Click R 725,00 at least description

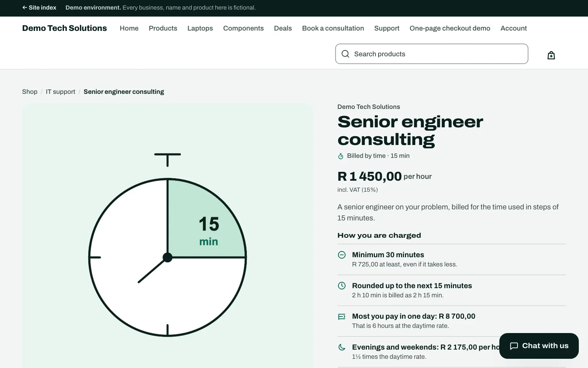tap(405, 264)
